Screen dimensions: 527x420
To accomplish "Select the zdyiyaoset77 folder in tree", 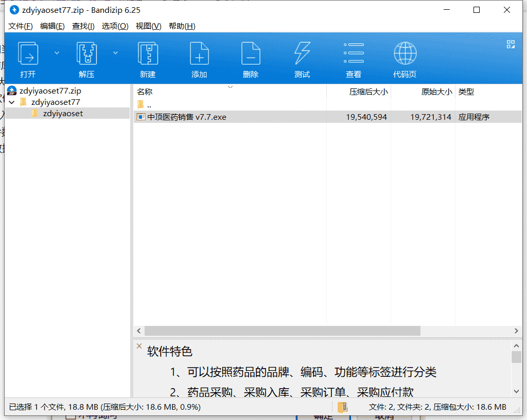I will tap(56, 102).
